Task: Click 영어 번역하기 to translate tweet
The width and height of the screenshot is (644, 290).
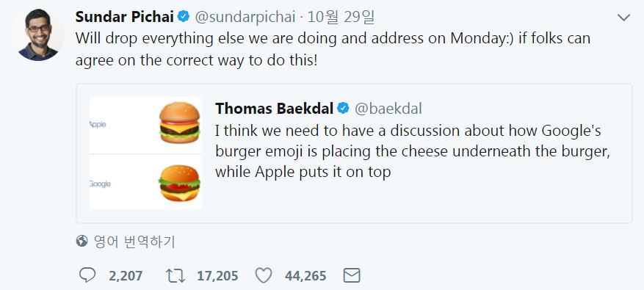Action: 134,242
